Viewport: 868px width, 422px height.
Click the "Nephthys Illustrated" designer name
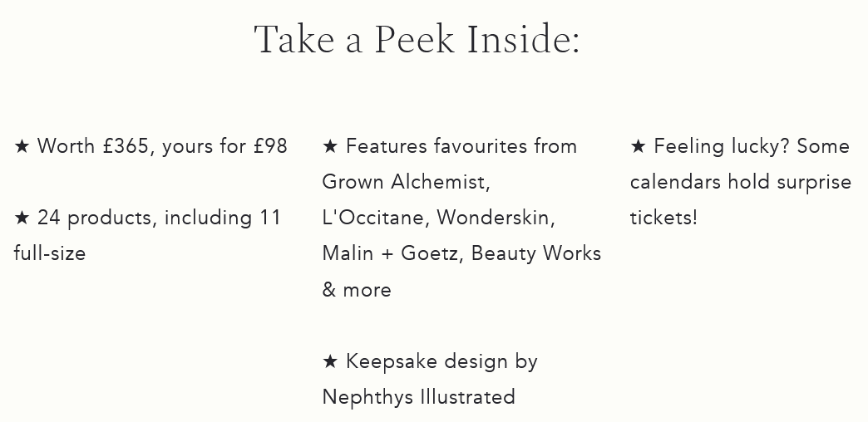pyautogui.click(x=418, y=397)
